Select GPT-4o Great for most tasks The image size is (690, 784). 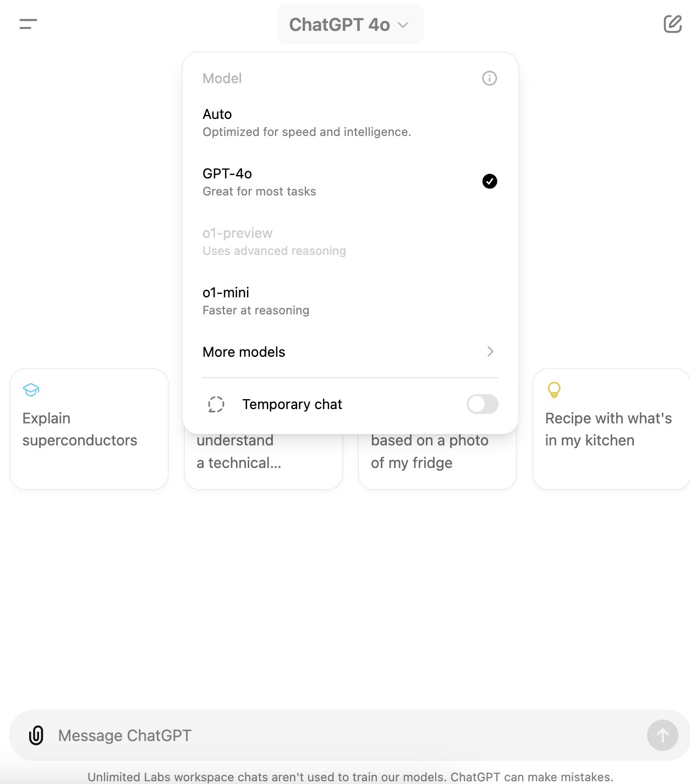351,182
